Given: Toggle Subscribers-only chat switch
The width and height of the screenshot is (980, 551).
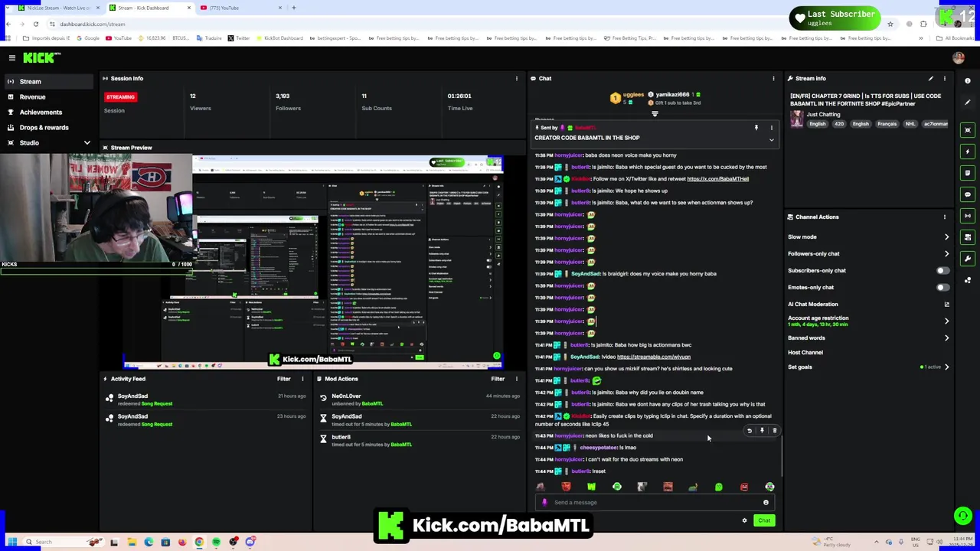Looking at the screenshot, I should point(942,270).
